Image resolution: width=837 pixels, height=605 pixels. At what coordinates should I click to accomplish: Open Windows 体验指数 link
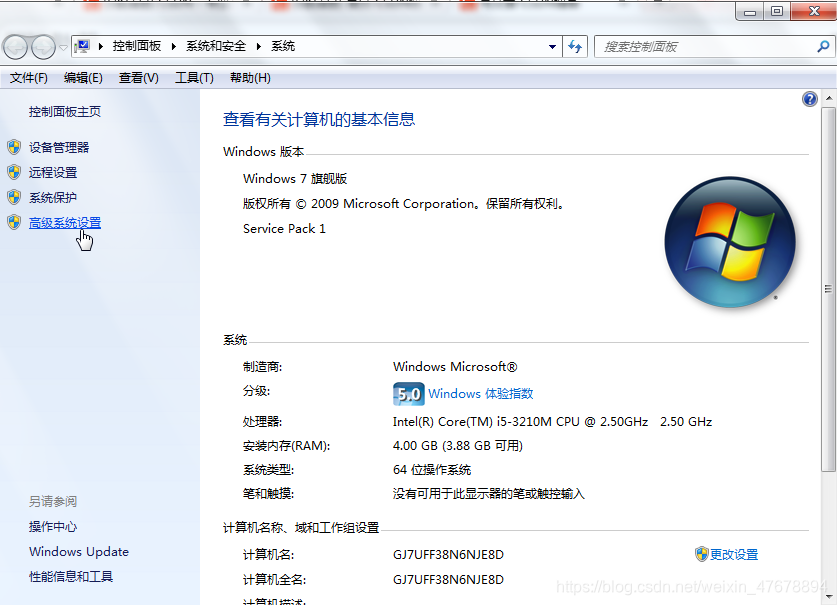pos(480,394)
